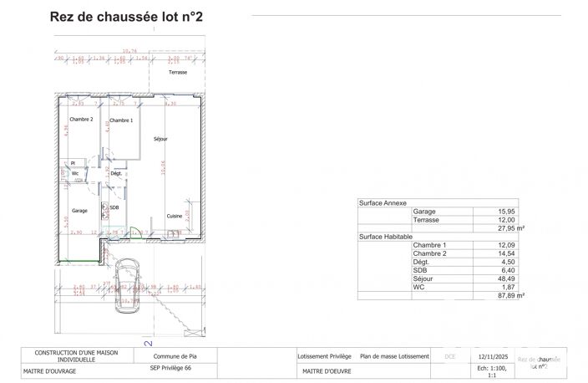The width and height of the screenshot is (588, 383).
Task: Select the Chambre 2 value '14,54'
Action: 506,254
